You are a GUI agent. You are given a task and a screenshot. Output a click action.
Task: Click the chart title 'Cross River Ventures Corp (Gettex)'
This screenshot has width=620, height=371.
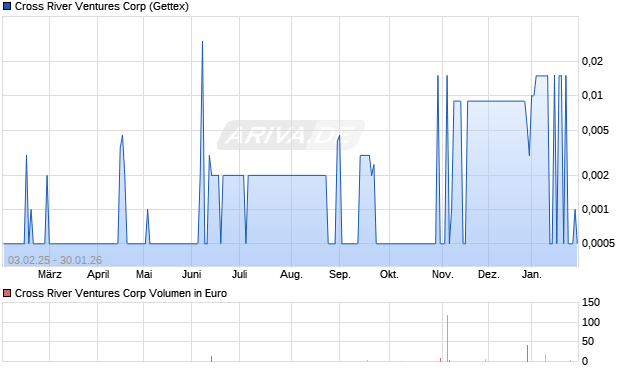[102, 6]
